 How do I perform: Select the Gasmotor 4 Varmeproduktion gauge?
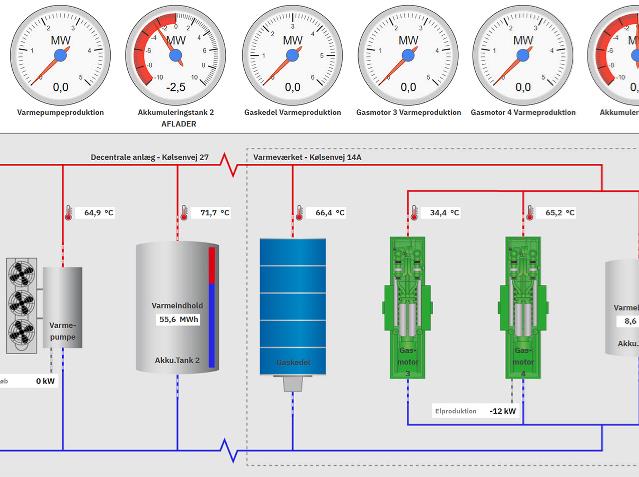(x=523, y=52)
